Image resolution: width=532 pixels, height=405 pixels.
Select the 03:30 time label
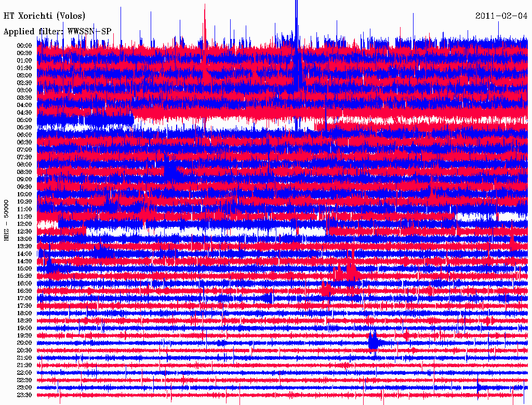click(x=24, y=98)
